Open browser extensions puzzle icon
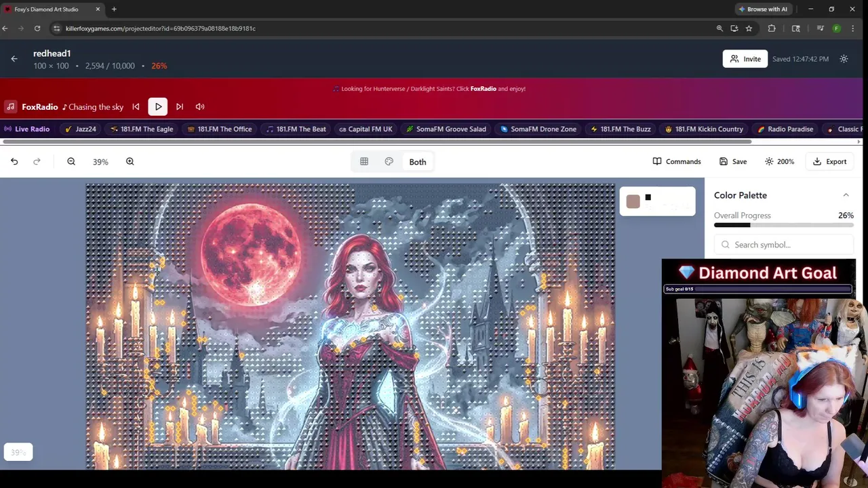 coord(772,28)
